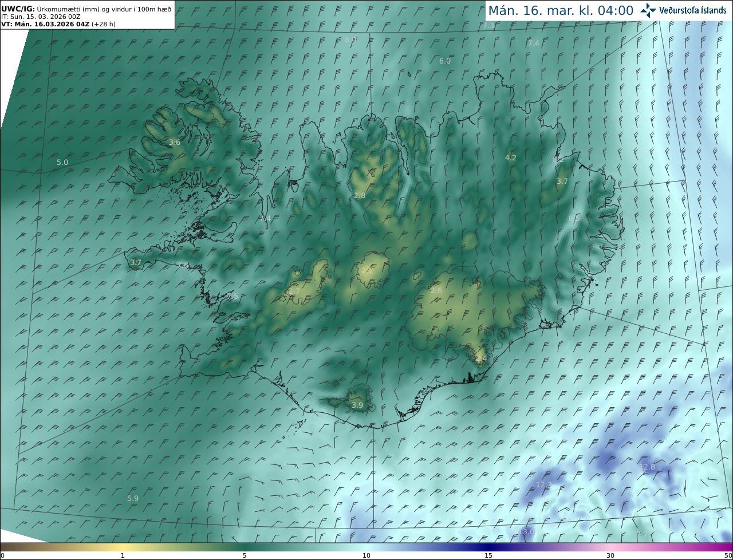Click the 5 tick on the color scale

click(x=245, y=556)
